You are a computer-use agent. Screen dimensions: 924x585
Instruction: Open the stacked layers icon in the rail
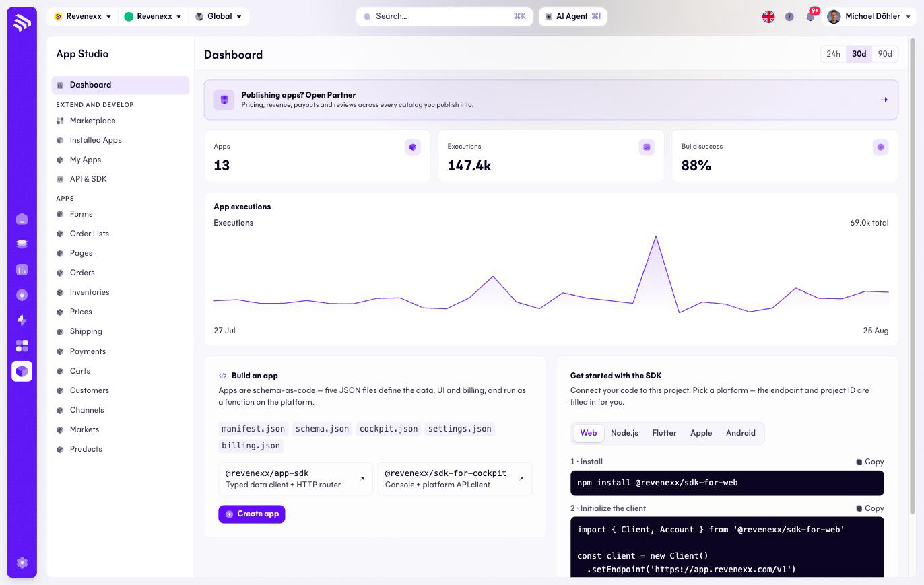22,244
